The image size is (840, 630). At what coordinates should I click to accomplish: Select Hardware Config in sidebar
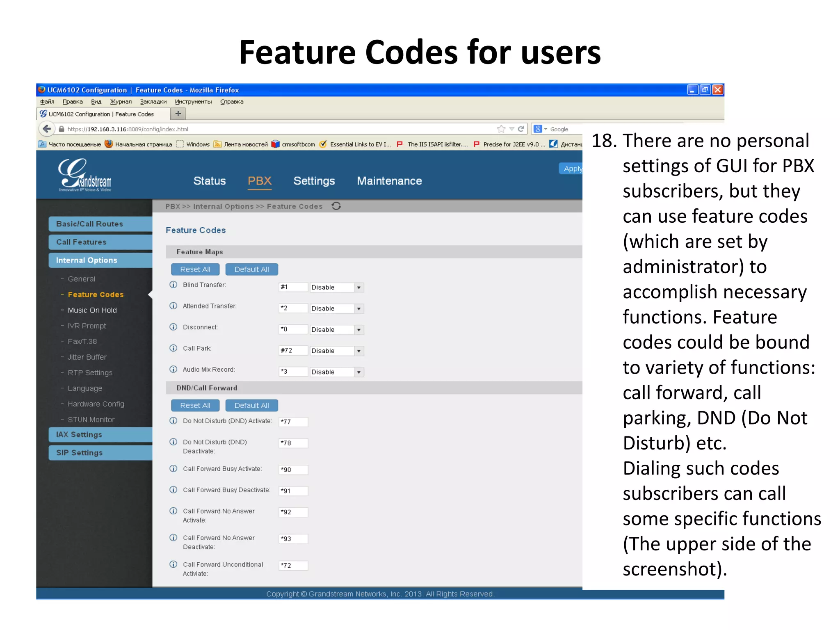click(96, 404)
